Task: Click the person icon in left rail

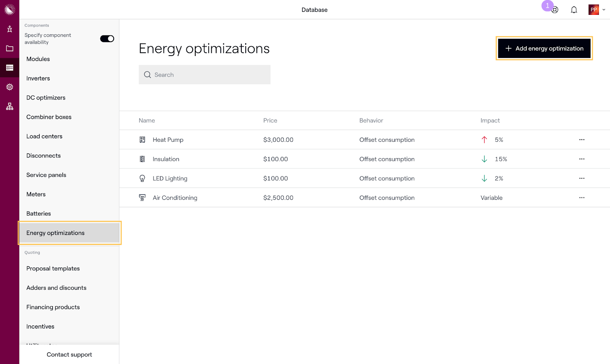Action: coord(10,29)
